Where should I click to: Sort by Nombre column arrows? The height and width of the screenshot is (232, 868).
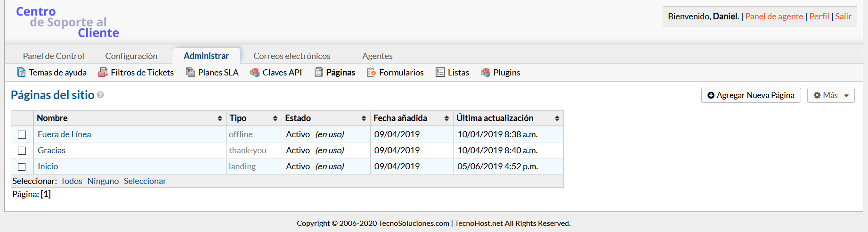point(219,118)
